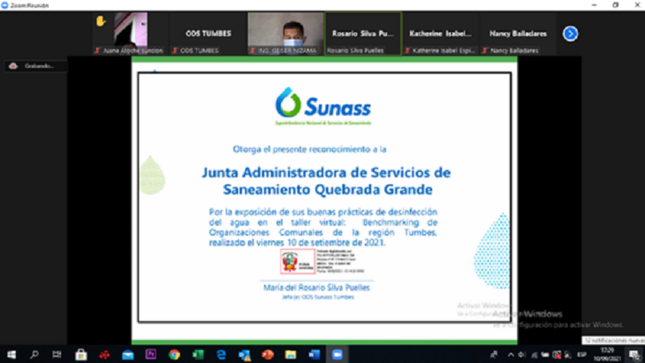Expand the hidden system tray icons
This screenshot has width=645, height=363.
510,355
